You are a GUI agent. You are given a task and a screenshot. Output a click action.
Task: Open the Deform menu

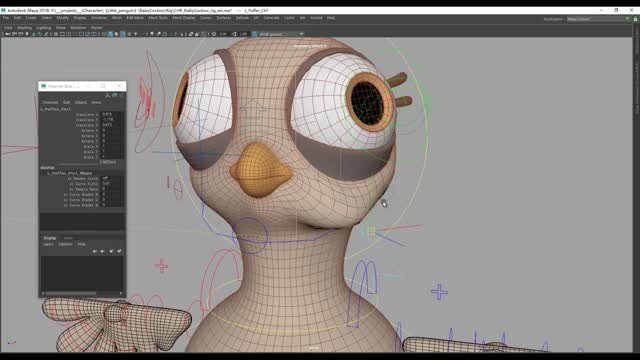click(x=242, y=18)
